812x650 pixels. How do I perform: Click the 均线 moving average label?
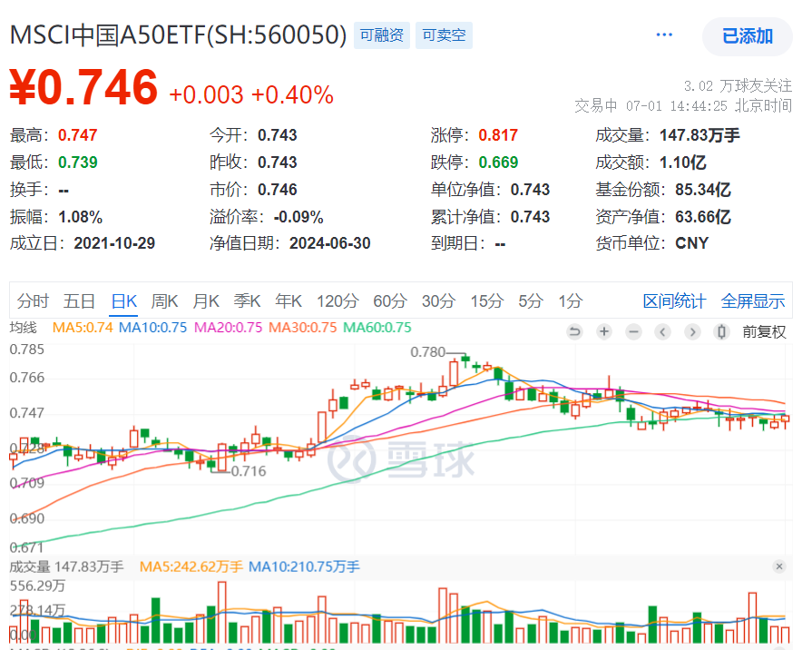click(x=23, y=328)
